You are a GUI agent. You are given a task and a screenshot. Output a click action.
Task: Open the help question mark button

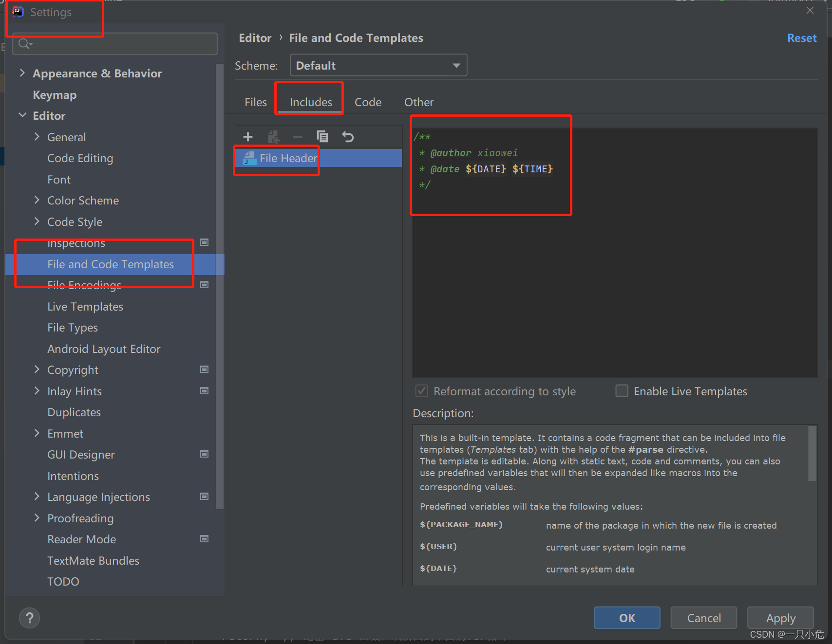(30, 618)
